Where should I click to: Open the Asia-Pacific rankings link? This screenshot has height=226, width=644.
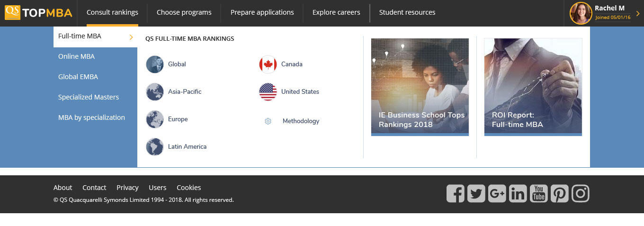pyautogui.click(x=185, y=91)
